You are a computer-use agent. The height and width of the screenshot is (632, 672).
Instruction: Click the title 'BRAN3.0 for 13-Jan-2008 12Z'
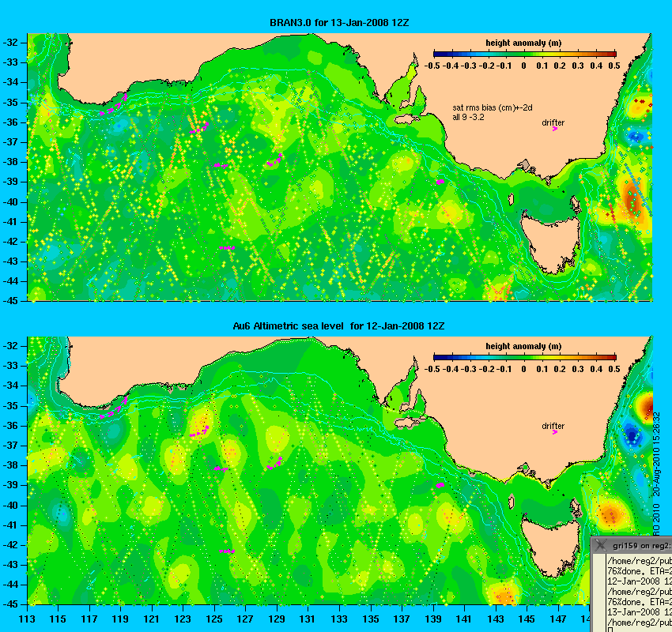(x=339, y=23)
